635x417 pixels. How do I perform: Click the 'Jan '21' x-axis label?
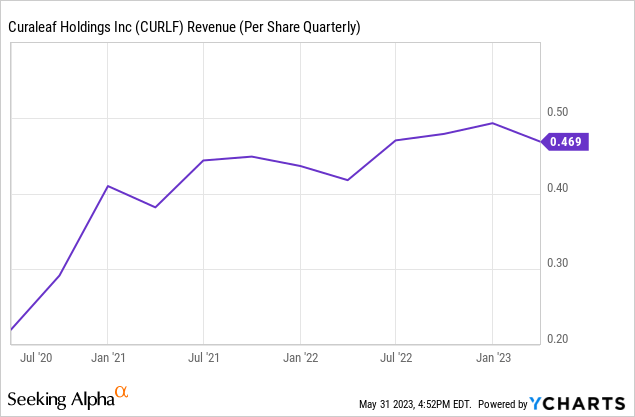click(108, 358)
